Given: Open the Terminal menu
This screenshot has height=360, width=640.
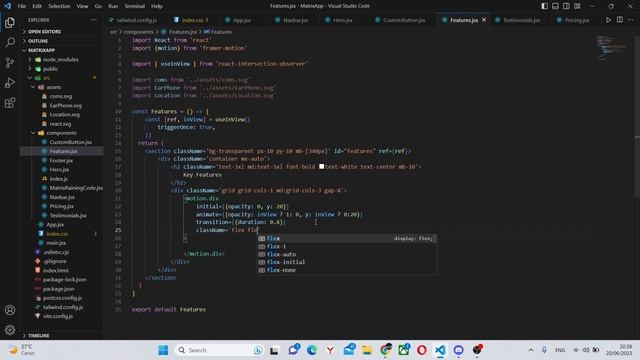Looking at the screenshot, I should 135,6.
